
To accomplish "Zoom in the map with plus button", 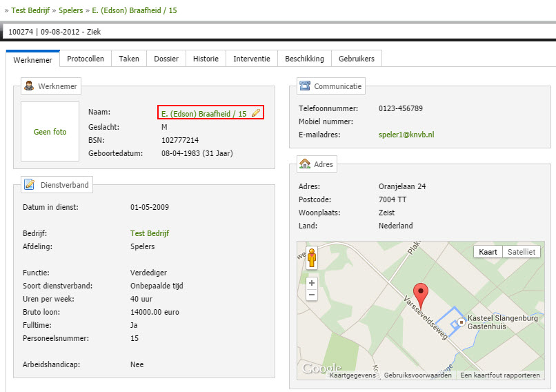I will [x=312, y=283].
